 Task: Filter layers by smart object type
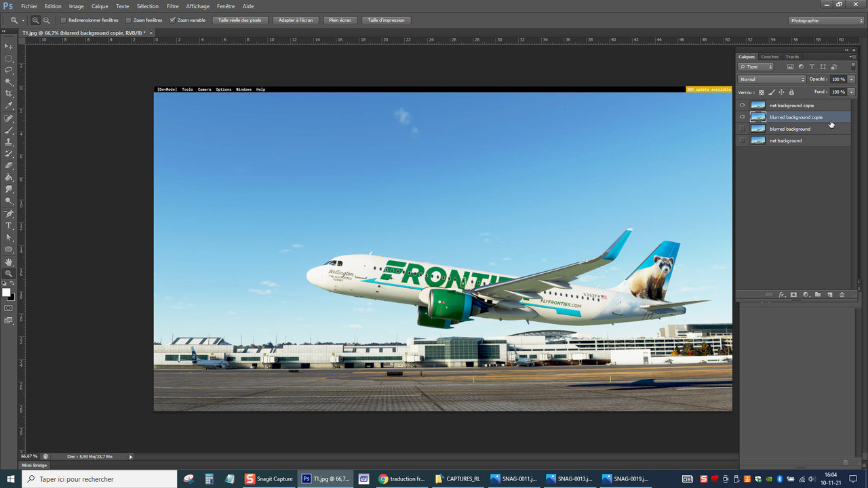click(833, 67)
